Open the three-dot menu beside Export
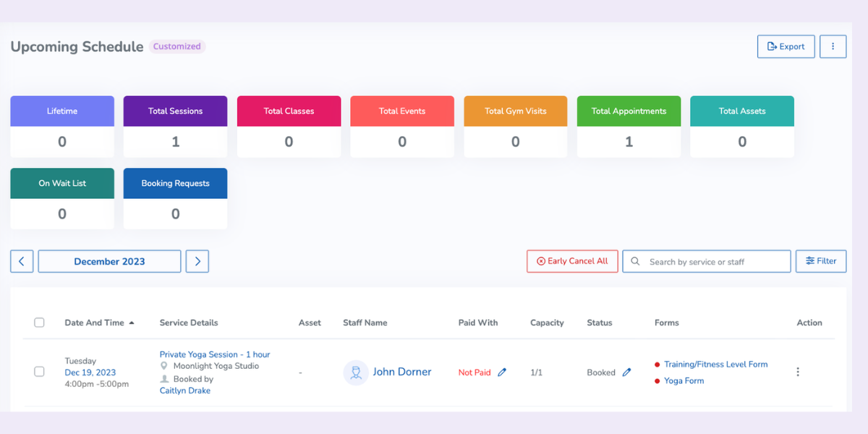This screenshot has height=434, width=868. click(833, 46)
